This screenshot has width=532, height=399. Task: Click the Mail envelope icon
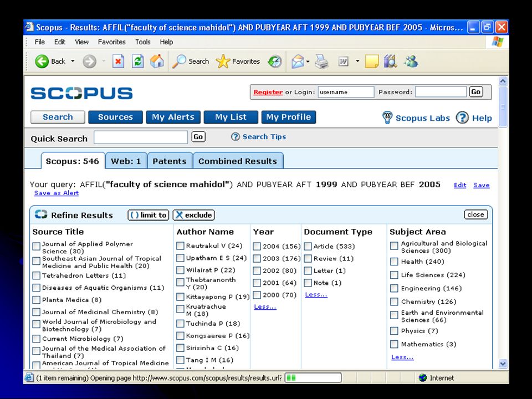point(298,62)
